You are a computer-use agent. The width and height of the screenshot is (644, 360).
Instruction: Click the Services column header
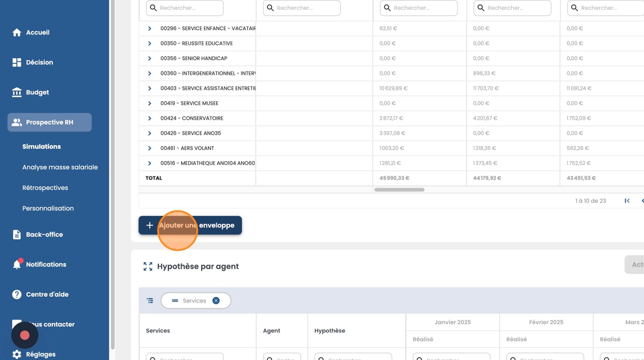pyautogui.click(x=158, y=331)
